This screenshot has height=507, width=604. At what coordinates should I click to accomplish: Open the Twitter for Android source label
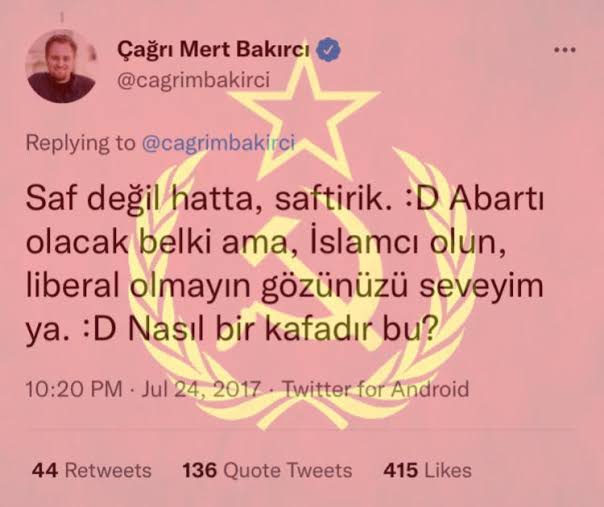pos(376,389)
